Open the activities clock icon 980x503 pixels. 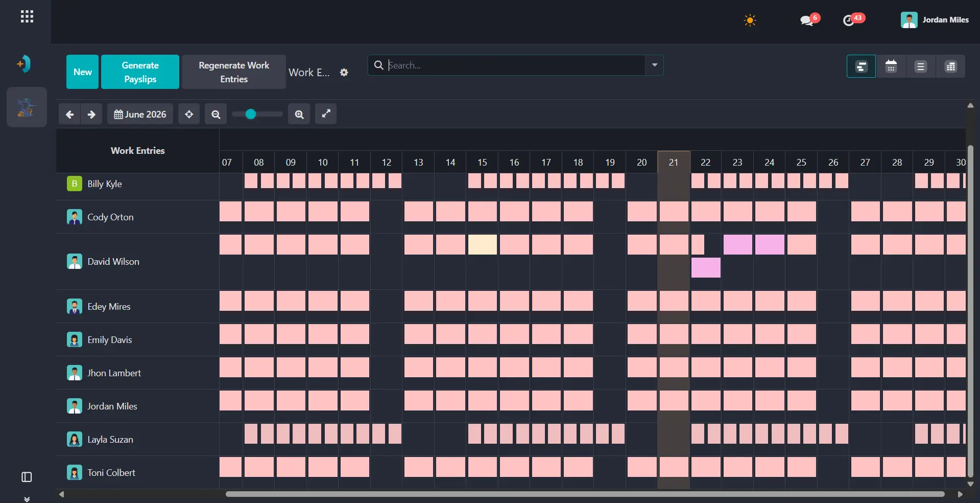tap(849, 20)
